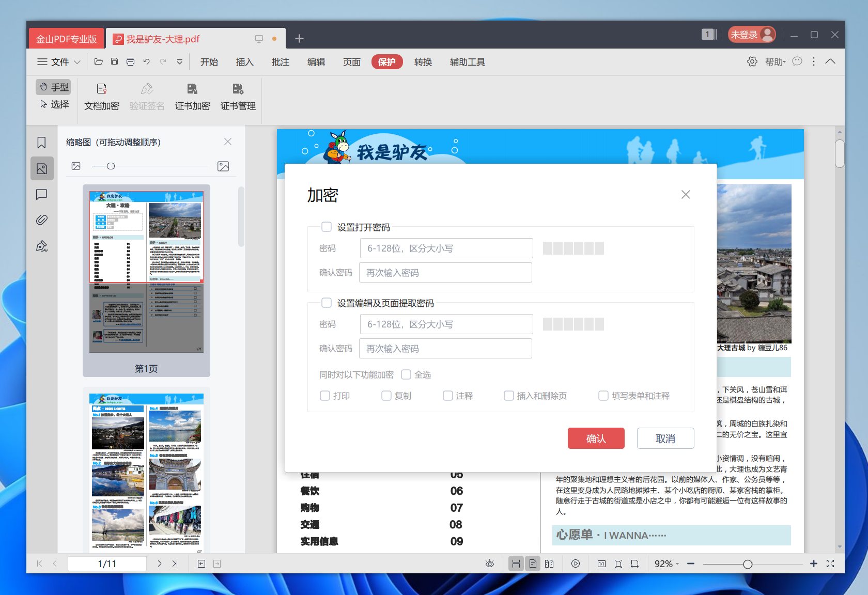
Task: Check the 插入和删除页 checkbox
Action: pyautogui.click(x=509, y=396)
